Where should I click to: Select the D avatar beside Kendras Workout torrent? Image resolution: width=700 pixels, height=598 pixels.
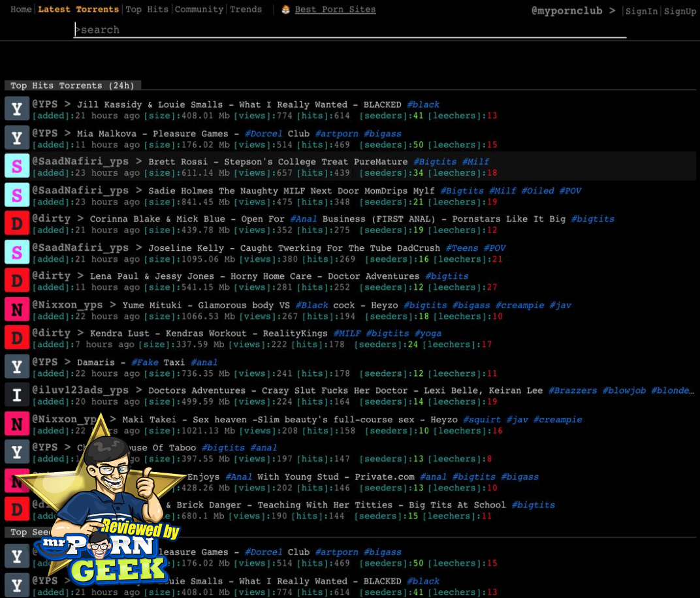17,338
